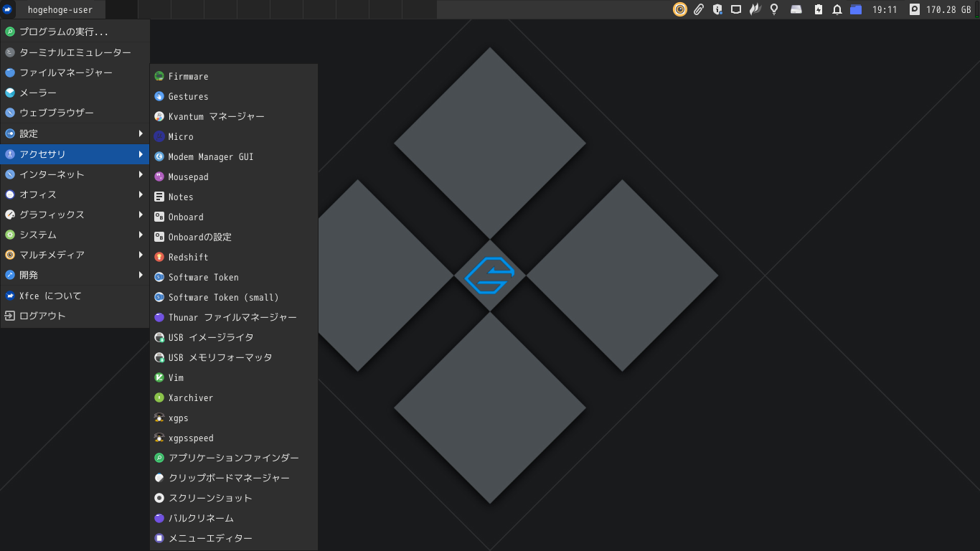
Task: Launch xgps
Action: tap(234, 418)
